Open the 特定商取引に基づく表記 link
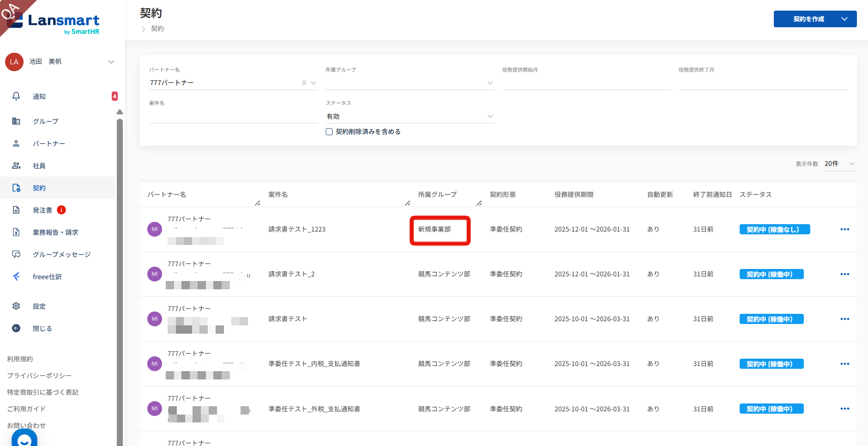Viewport: 868px width, 446px height. point(42,392)
